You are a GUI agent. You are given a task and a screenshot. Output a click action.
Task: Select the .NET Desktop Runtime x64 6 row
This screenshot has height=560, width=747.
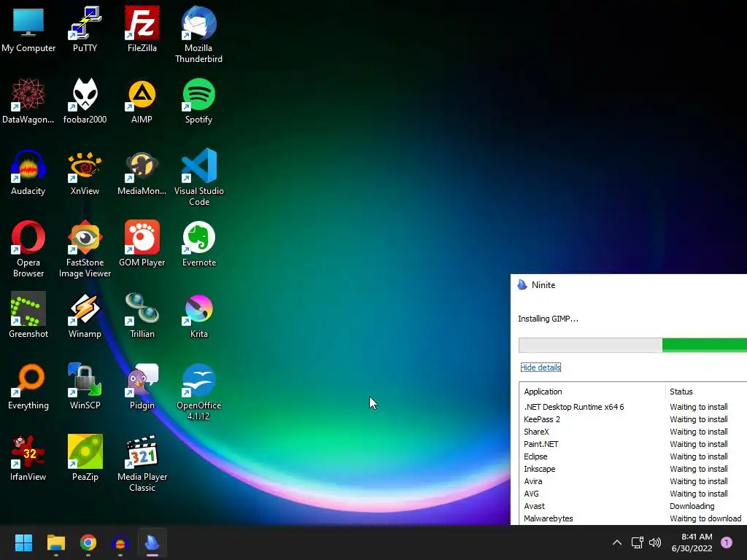(633, 407)
